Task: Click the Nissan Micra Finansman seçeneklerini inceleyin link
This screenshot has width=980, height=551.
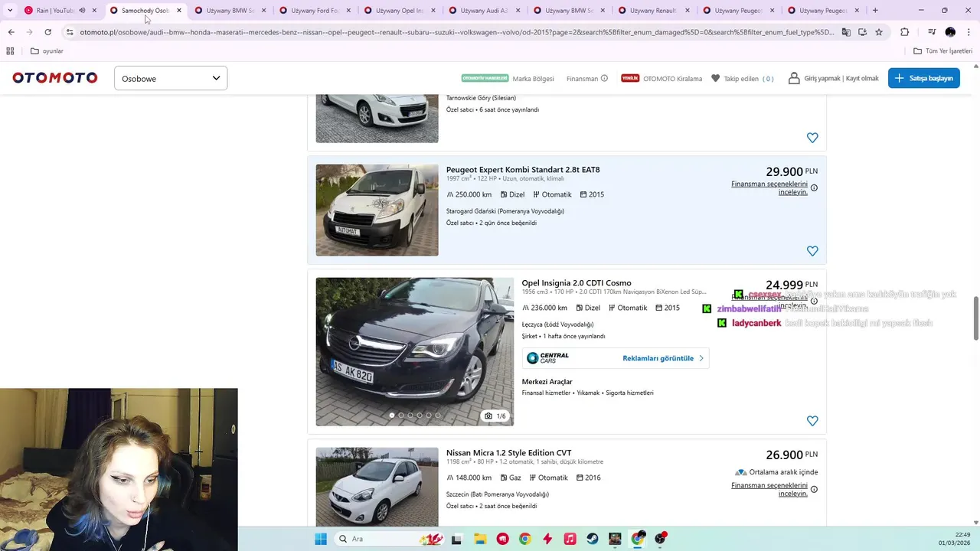Action: (x=769, y=490)
